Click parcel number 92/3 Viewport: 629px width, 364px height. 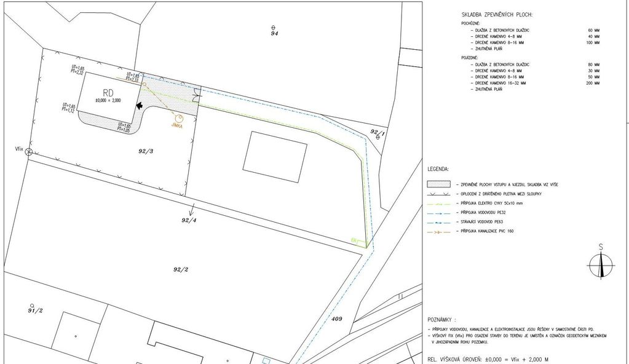(146, 149)
